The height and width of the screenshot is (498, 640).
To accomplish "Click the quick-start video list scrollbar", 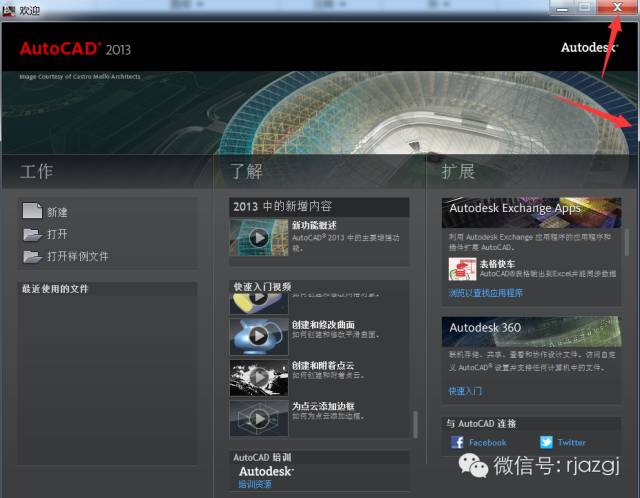I will pos(415,423).
